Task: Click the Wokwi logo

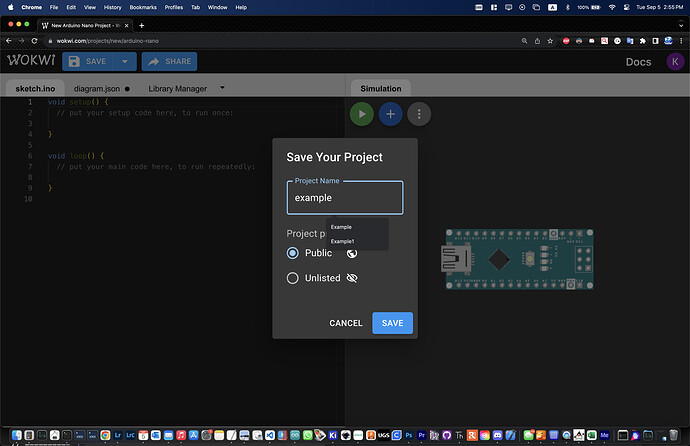Action: tap(29, 61)
